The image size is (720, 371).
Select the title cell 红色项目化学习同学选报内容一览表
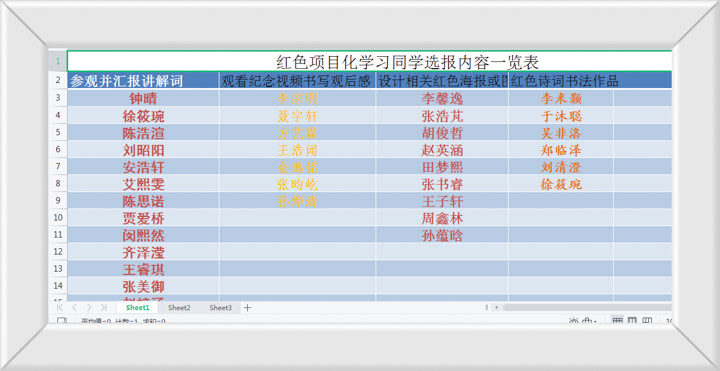370,62
